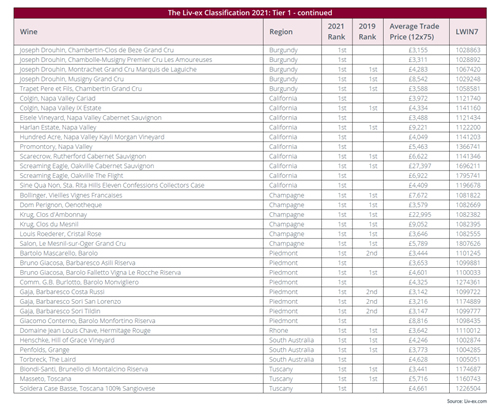Select 'Gaja, Barbaresco Sori San Lorenzo' wine
Image resolution: width=500 pixels, height=417 pixels.
click(x=70, y=302)
